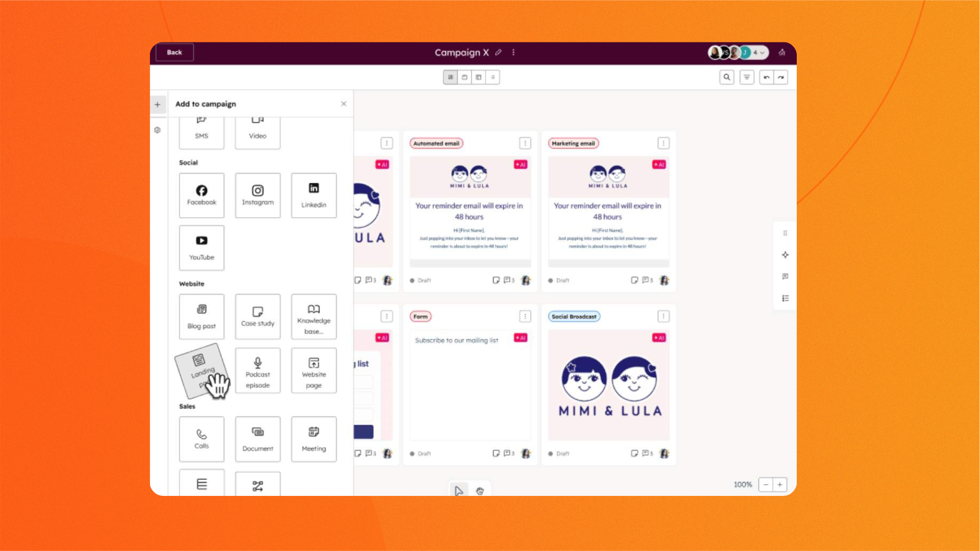Add a YouTube asset

pos(202,248)
